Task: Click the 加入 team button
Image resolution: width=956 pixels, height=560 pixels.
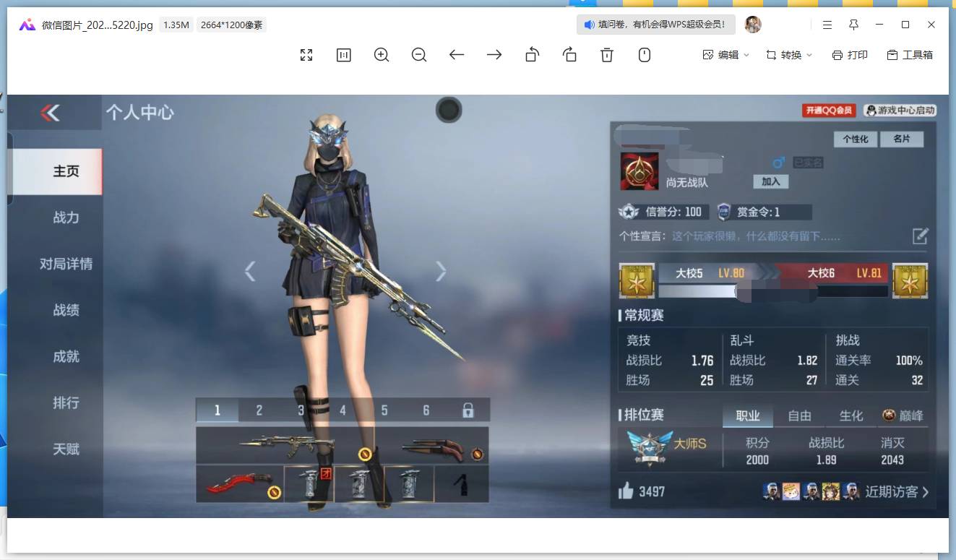Action: coord(771,181)
